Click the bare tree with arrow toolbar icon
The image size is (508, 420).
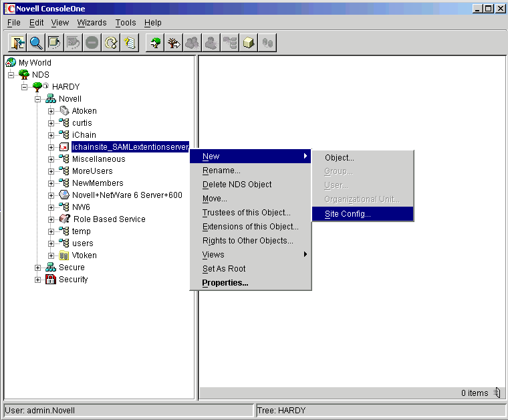pos(174,43)
